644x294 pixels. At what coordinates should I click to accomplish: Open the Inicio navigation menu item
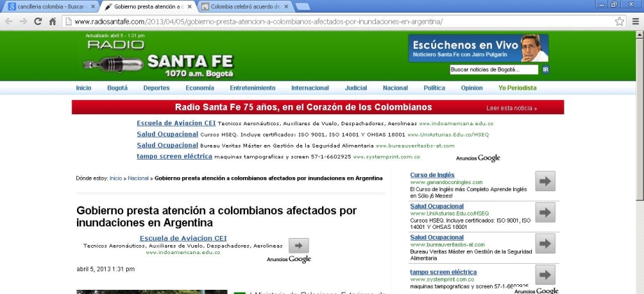tap(83, 88)
